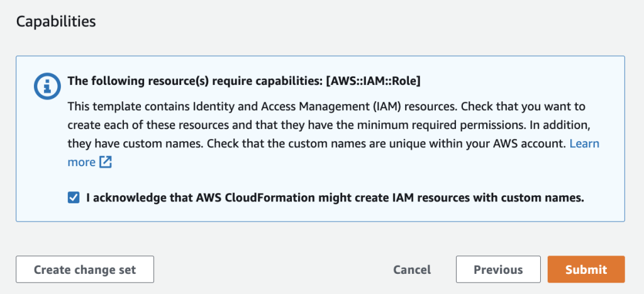Viewport: 644px width, 294px height.
Task: Click the 'This template contains Identity' paragraph
Action: click(x=333, y=135)
